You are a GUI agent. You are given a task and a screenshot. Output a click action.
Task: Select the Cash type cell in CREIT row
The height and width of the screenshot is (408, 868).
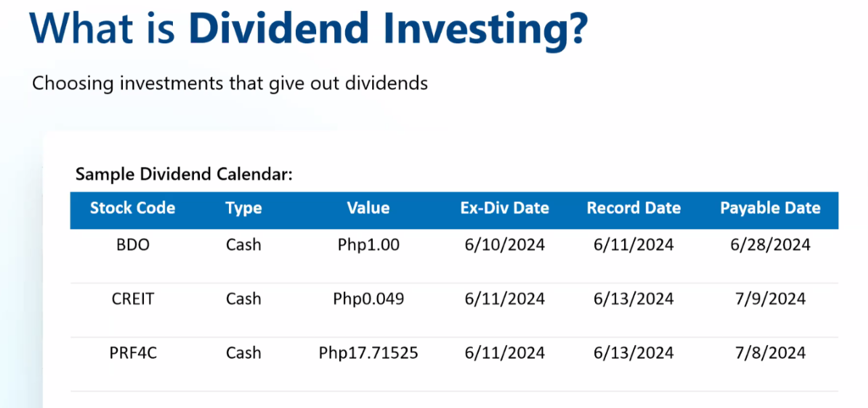pyautogui.click(x=243, y=299)
